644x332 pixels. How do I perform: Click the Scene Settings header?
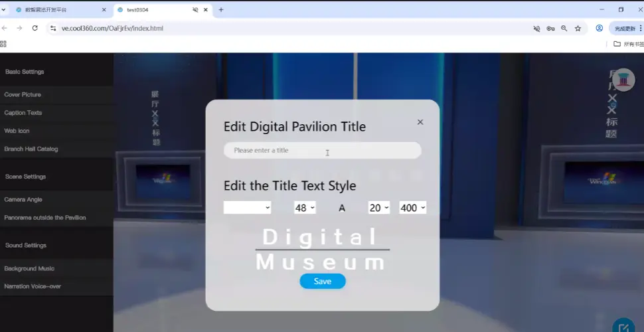(25, 177)
